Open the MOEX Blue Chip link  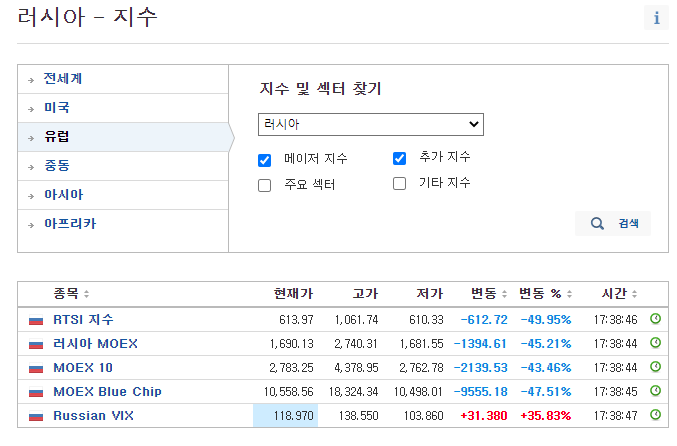point(108,392)
